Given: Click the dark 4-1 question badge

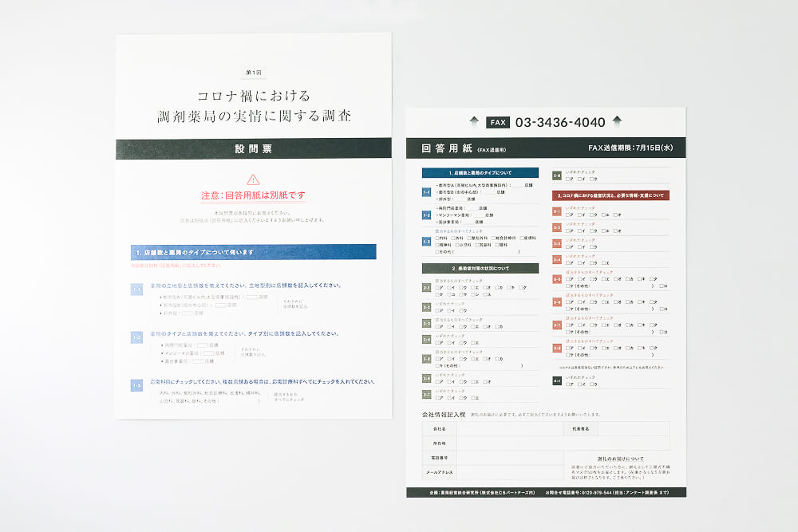Looking at the screenshot, I should coord(556,380).
